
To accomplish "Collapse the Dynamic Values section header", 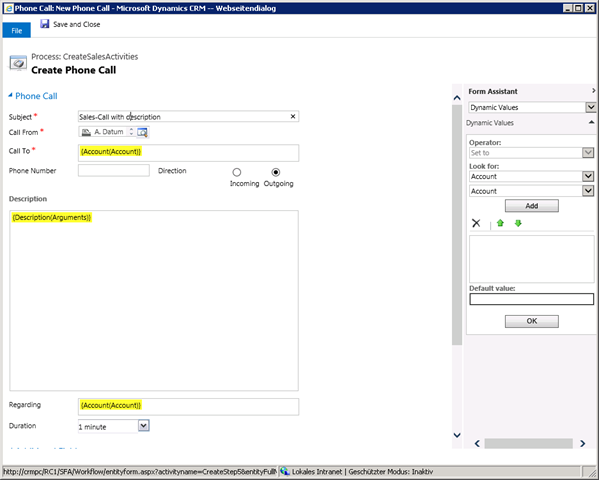I will click(x=591, y=122).
